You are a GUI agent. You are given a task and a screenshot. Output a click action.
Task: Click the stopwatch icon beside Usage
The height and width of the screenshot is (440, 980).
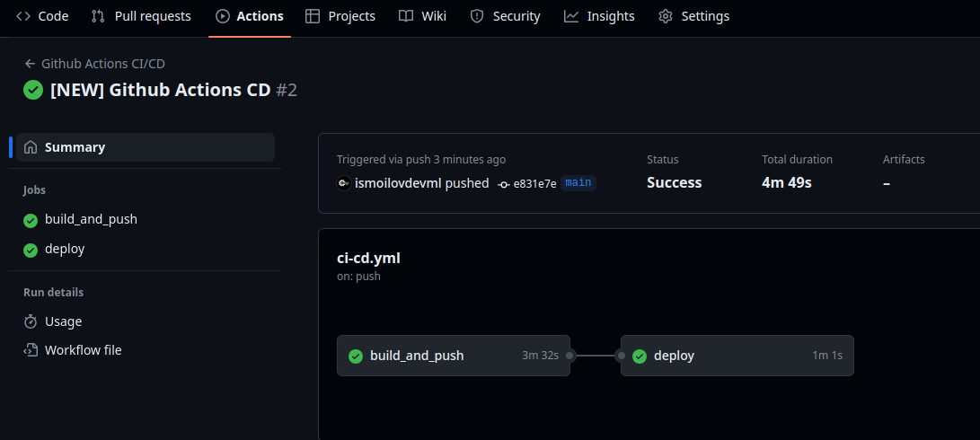tap(30, 321)
